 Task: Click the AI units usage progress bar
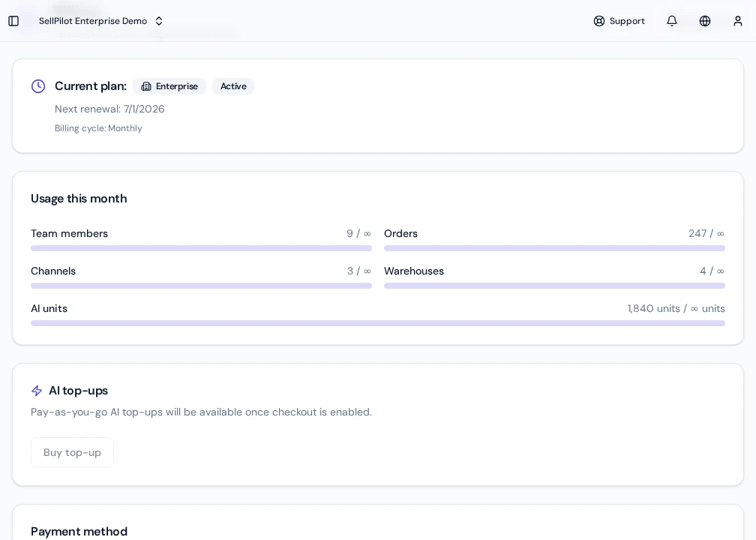tap(378, 323)
